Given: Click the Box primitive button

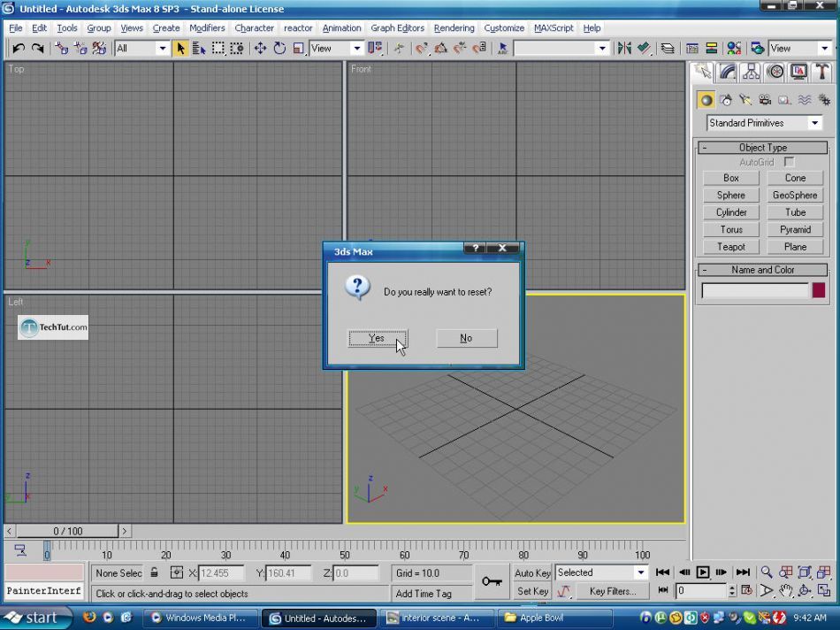Looking at the screenshot, I should click(x=730, y=178).
